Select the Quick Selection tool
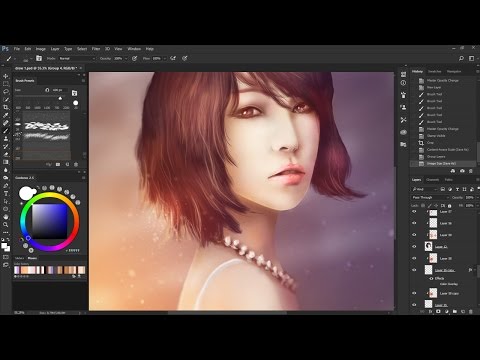This screenshot has width=480, height=360. point(6,100)
